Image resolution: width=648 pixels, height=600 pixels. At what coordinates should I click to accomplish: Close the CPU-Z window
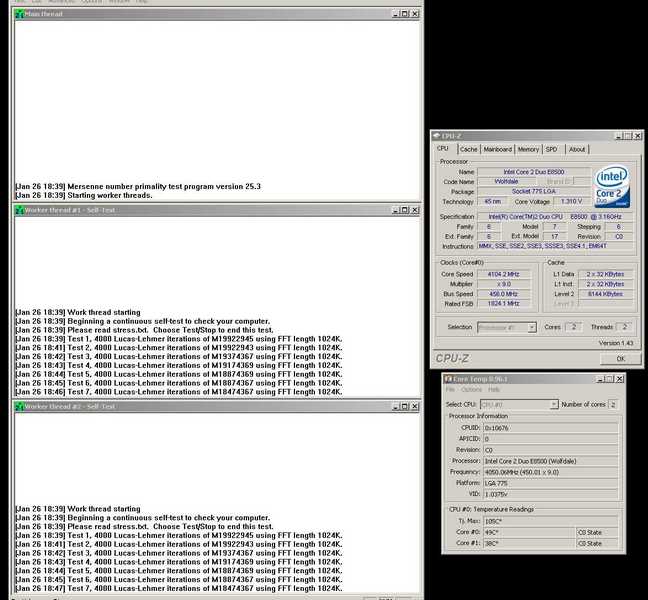click(x=638, y=136)
